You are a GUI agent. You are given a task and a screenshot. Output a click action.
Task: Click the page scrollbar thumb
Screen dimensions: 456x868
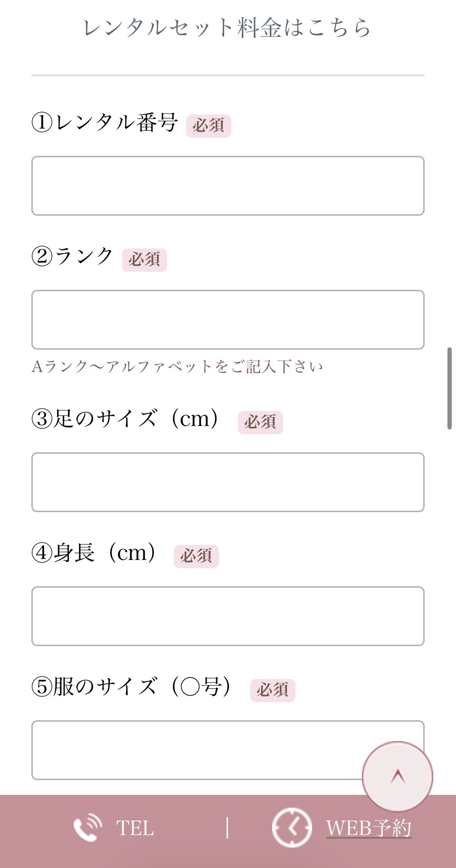coord(449,389)
